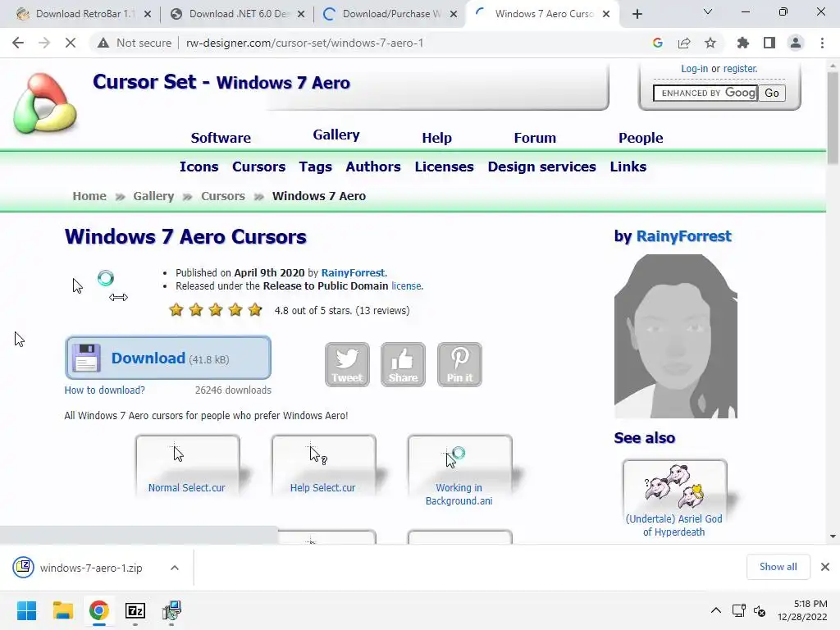
Task: Open Help menu item
Action: click(436, 138)
